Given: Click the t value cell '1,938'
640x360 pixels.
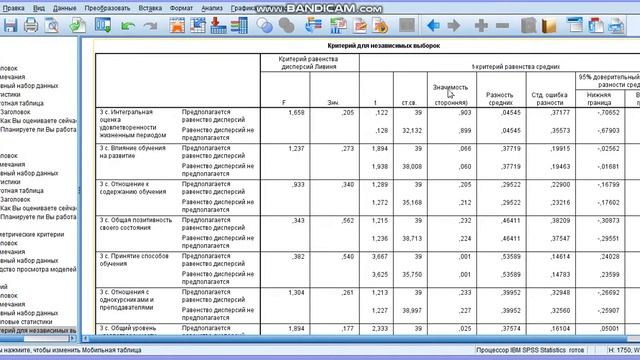Looking at the screenshot, I should point(380,167).
